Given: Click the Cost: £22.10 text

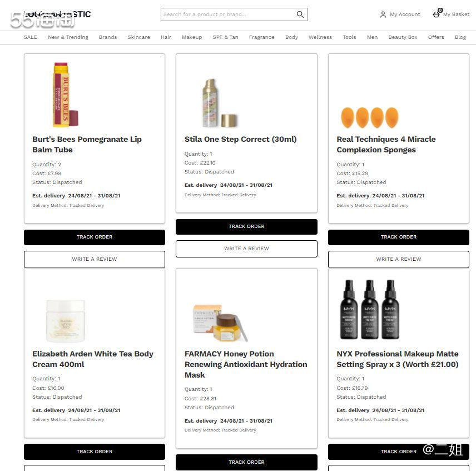Looking at the screenshot, I should (x=200, y=163).
